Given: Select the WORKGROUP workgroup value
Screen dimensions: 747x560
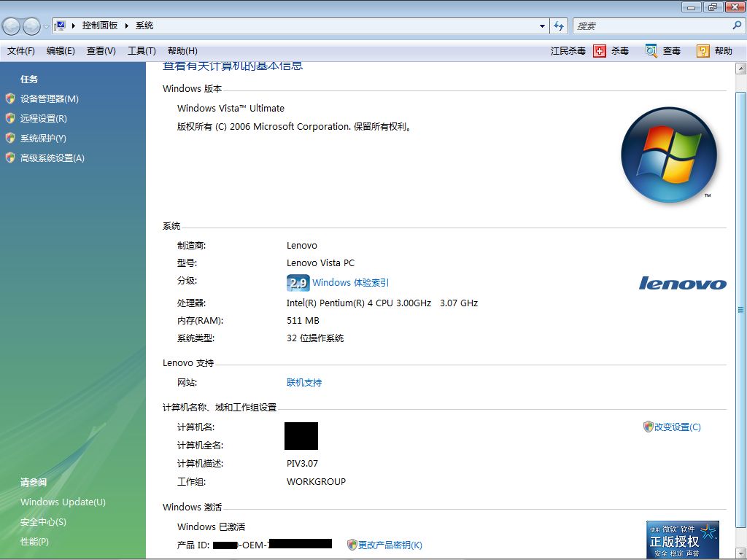Looking at the screenshot, I should pos(317,481).
